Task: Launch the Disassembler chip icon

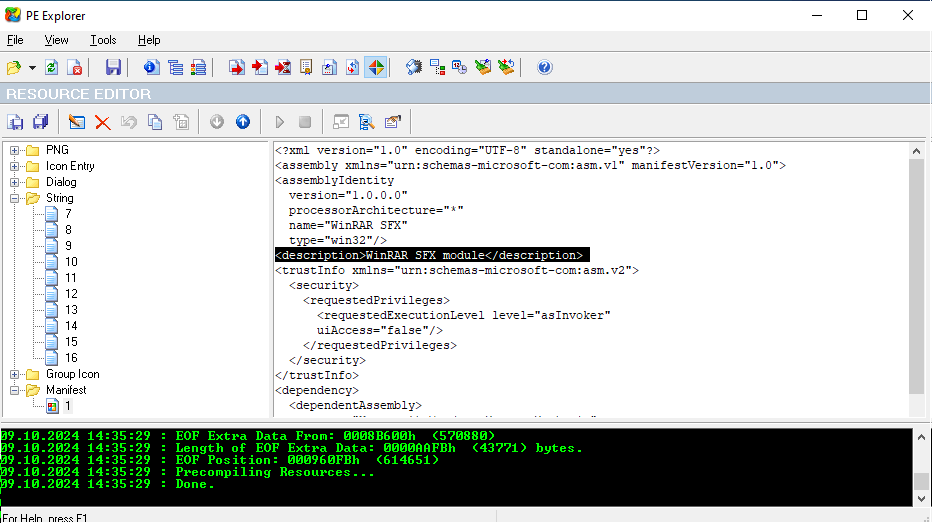Action: click(x=414, y=68)
